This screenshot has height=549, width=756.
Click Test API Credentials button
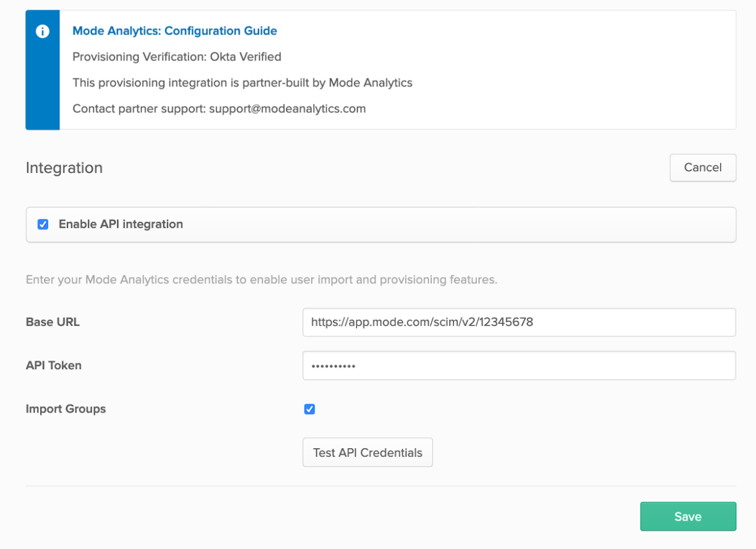367,453
